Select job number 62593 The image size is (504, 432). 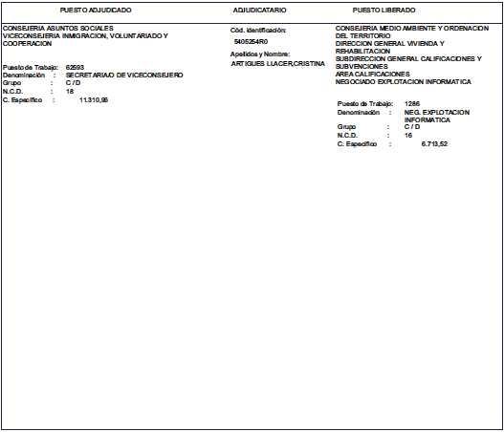click(x=75, y=68)
